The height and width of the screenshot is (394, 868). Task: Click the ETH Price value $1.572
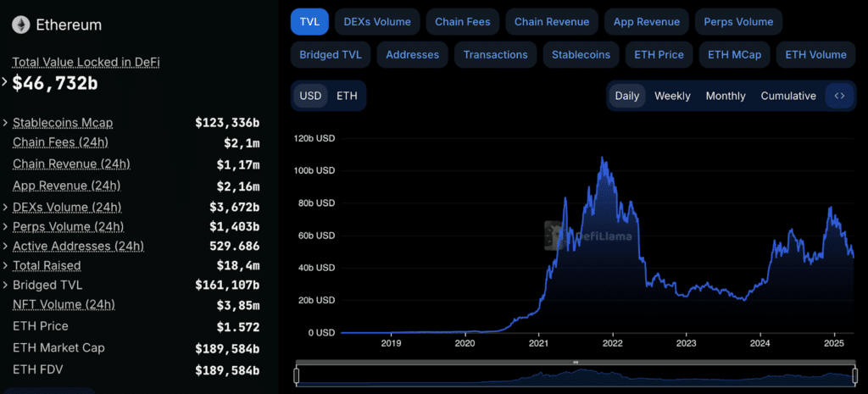pyautogui.click(x=238, y=327)
